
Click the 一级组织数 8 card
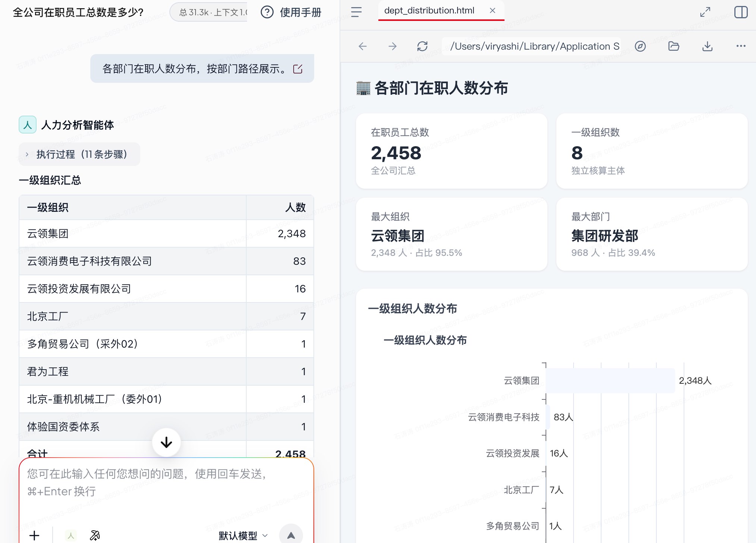(x=652, y=151)
